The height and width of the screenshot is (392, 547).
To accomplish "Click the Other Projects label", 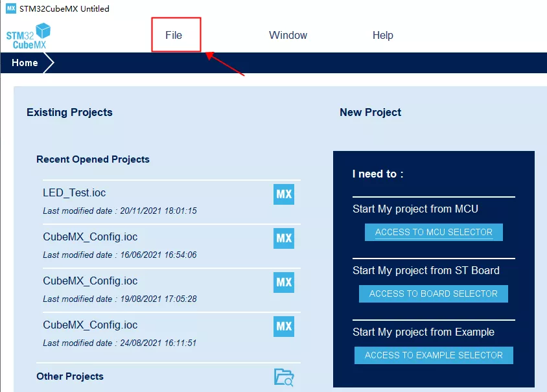I will coord(70,376).
